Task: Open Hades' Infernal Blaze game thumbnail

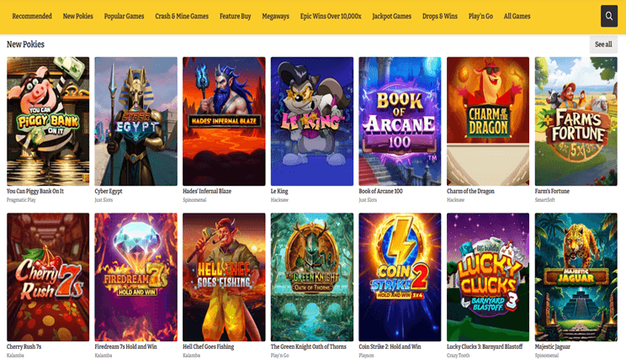Action: 224,121
